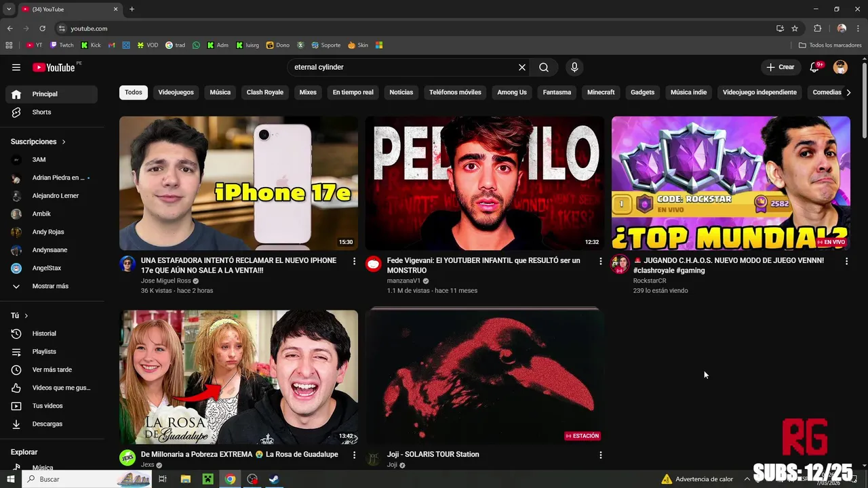Select the Teléfonos móviles chip
The image size is (868, 488).
click(455, 92)
